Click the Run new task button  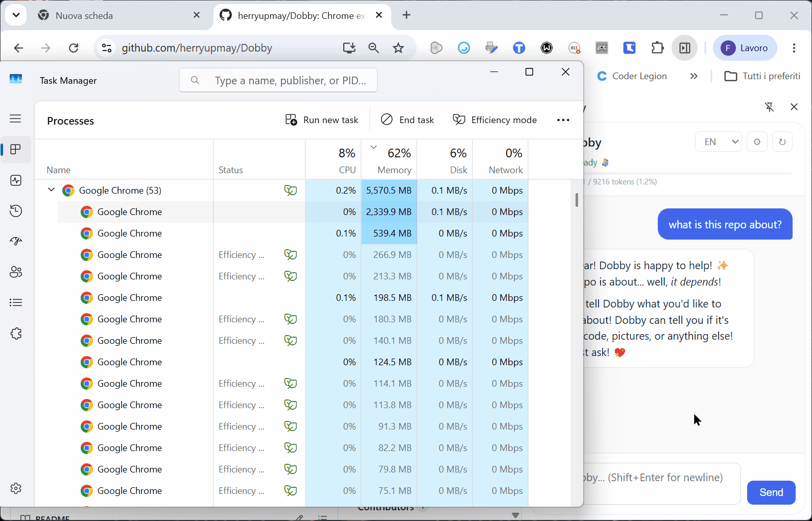[x=322, y=120]
